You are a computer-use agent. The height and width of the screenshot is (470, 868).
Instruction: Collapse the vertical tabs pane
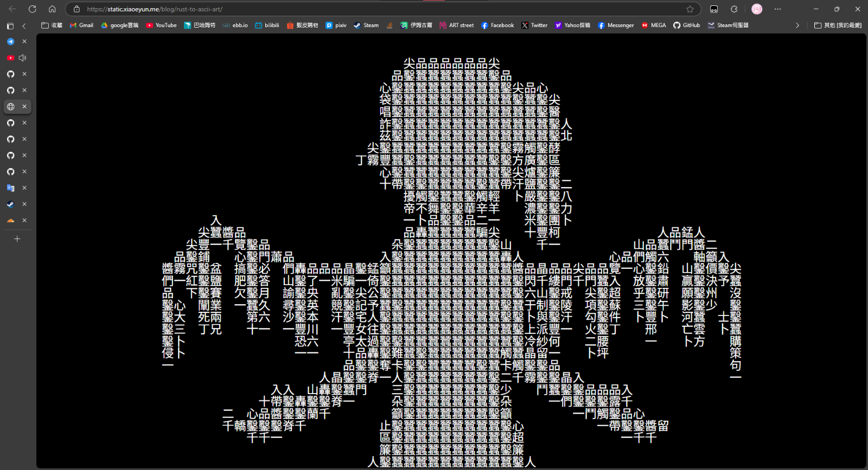(24, 26)
